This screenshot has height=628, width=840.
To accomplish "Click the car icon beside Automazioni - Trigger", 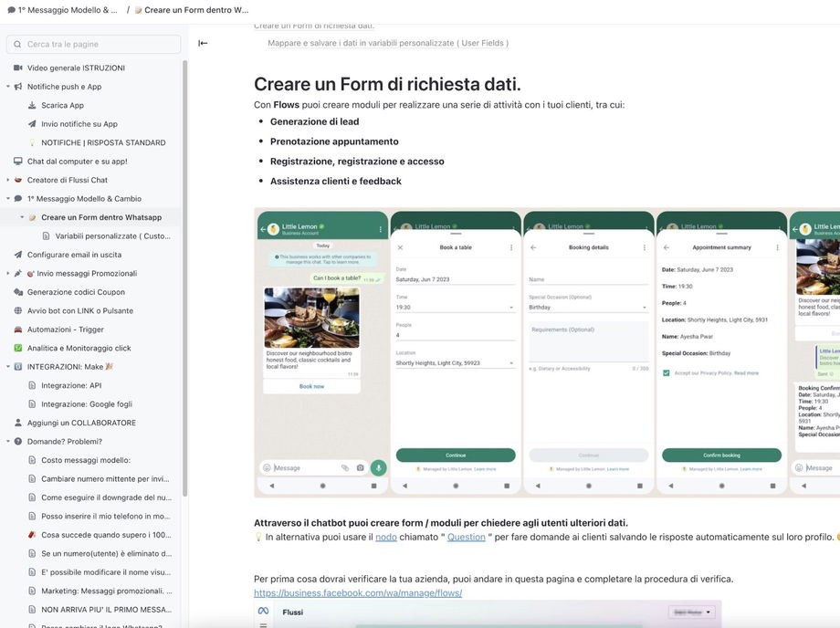I will coord(18,330).
